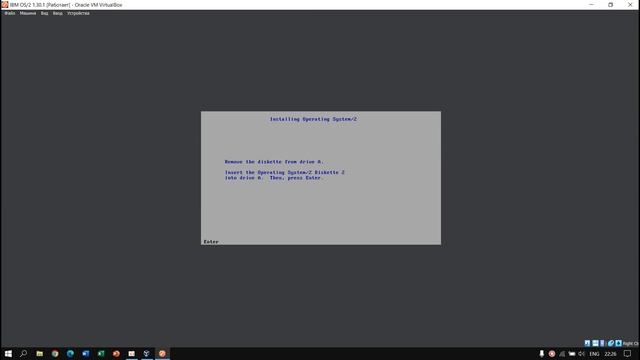Open the white-red app on taskbar
The height and width of the screenshot is (360, 640).
click(x=131, y=353)
